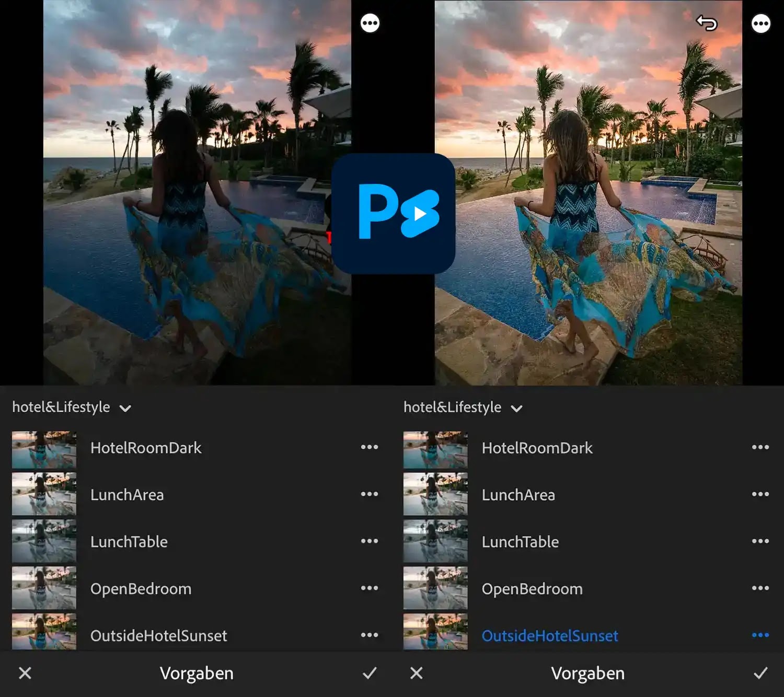Tap the brighter edited photo on the right
Viewport: 784px width, 697px height.
(589, 192)
